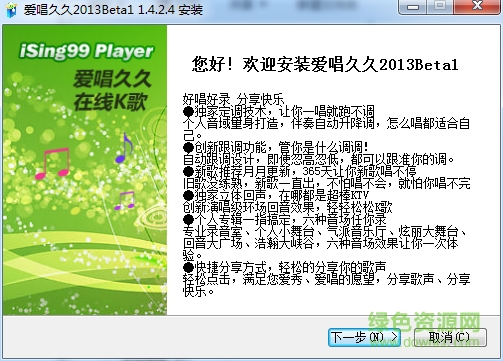
Task: Click the welcome heading 您好！欢迎安装
Action: 325,64
